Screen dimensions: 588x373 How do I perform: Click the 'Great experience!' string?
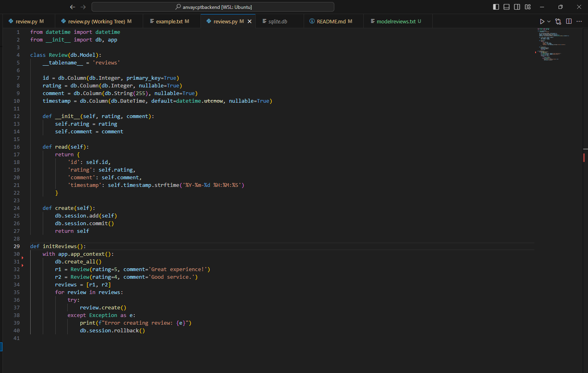click(178, 269)
